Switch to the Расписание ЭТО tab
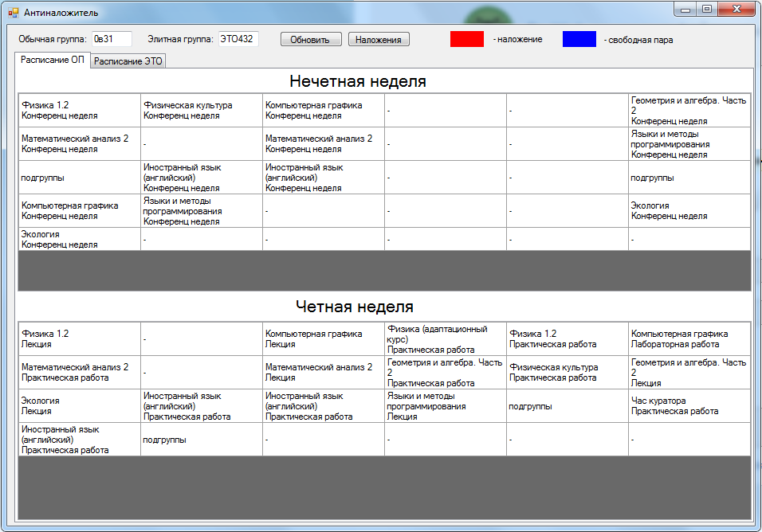762x532 pixels. [128, 61]
